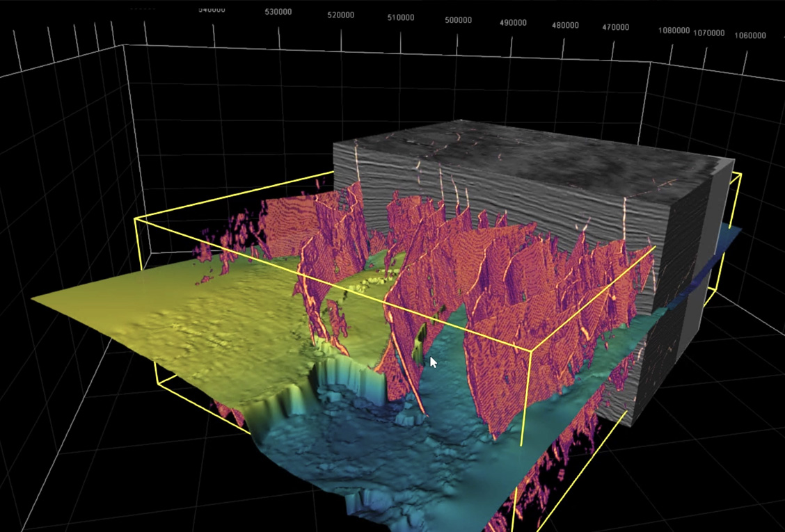Viewport: 785px width, 532px height.
Task: Select the 1080000 axis tick label
Action: (x=674, y=31)
